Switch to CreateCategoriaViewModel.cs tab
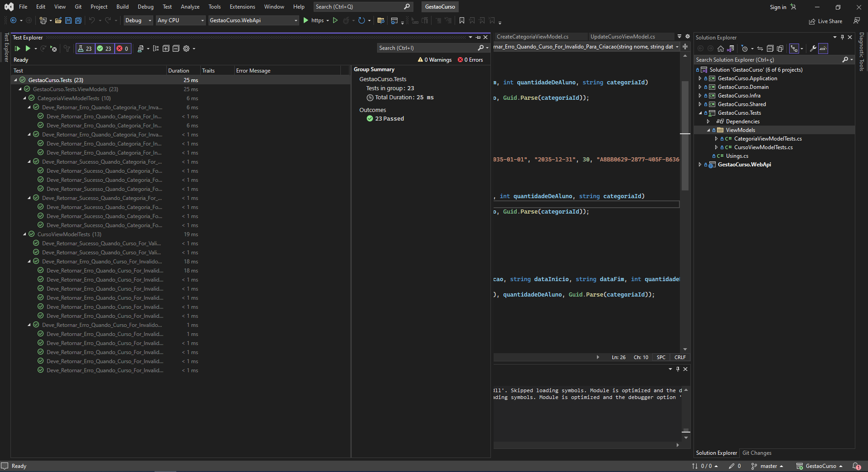The width and height of the screenshot is (868, 472). [533, 37]
